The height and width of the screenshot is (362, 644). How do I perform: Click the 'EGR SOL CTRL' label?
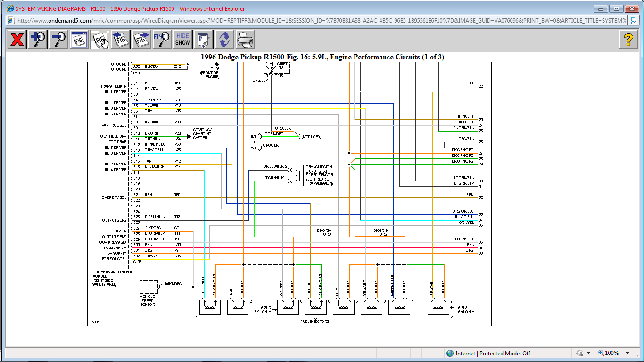pos(115,259)
